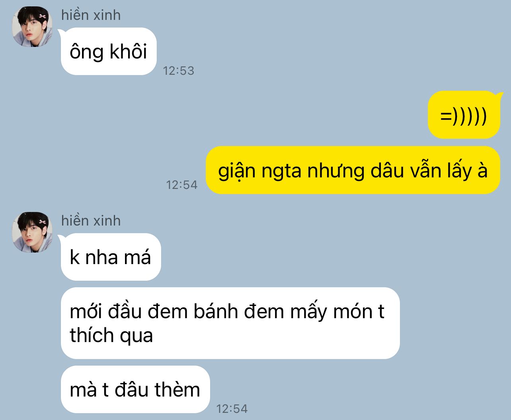The height and width of the screenshot is (420, 511).
Task: Click the 12:54 timestamp after "mà t đâu thèm"
Action: point(232,408)
